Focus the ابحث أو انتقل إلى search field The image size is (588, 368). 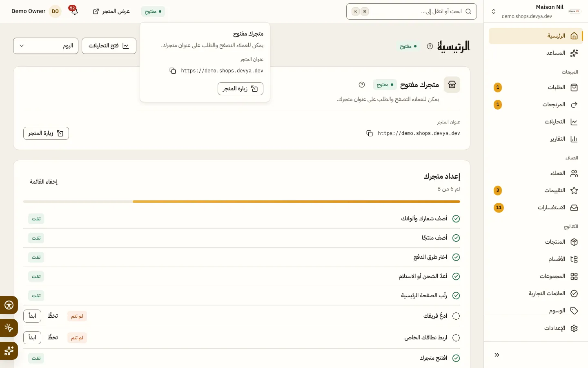pos(412,11)
